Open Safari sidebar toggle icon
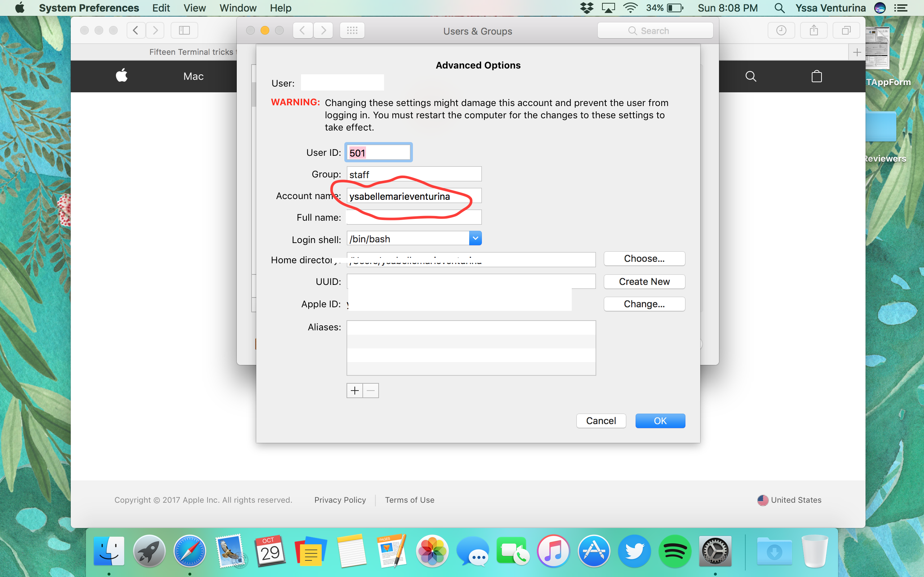The width and height of the screenshot is (924, 577). pos(184,31)
